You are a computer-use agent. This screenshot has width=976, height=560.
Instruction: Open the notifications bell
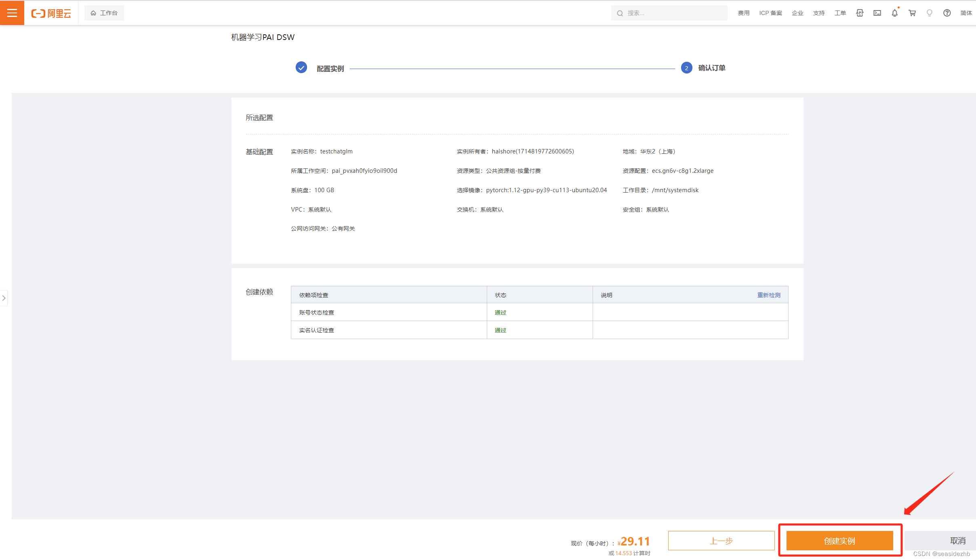coord(894,13)
